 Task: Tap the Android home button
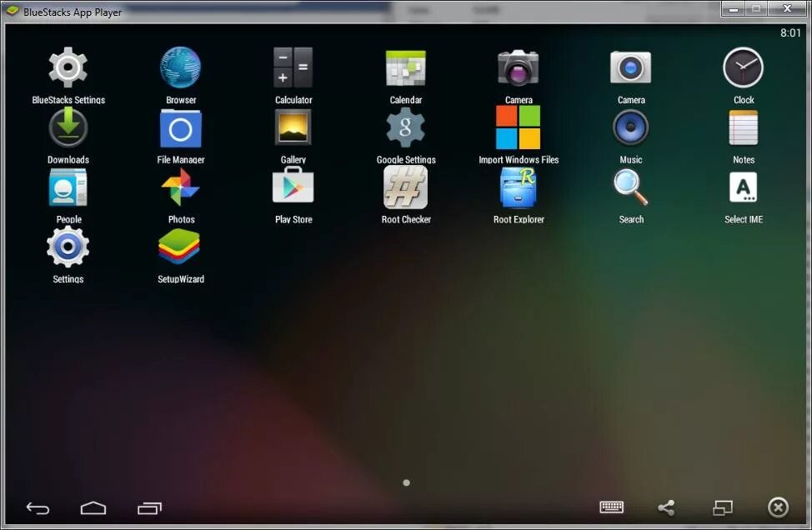tap(93, 508)
